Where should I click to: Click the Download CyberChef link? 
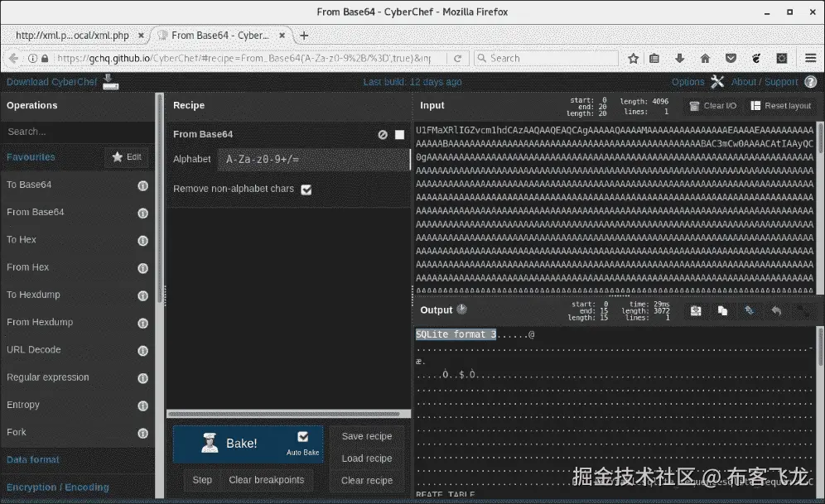click(x=51, y=82)
